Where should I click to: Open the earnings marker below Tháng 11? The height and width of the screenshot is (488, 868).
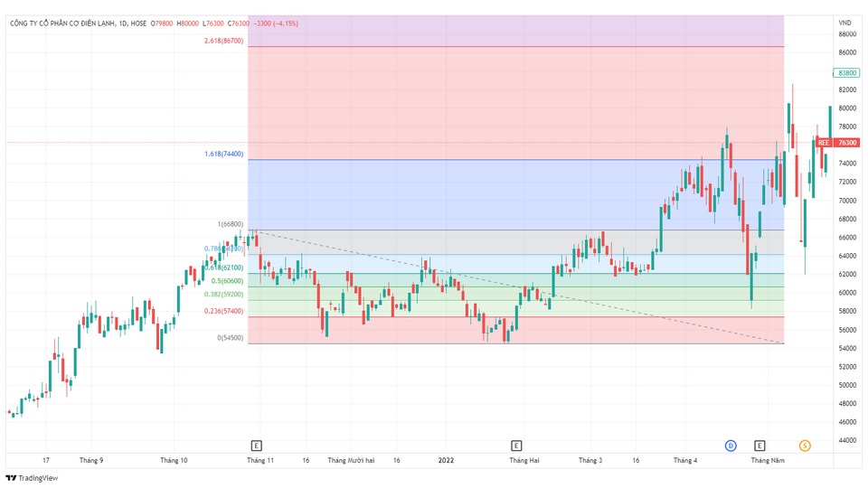(257, 446)
